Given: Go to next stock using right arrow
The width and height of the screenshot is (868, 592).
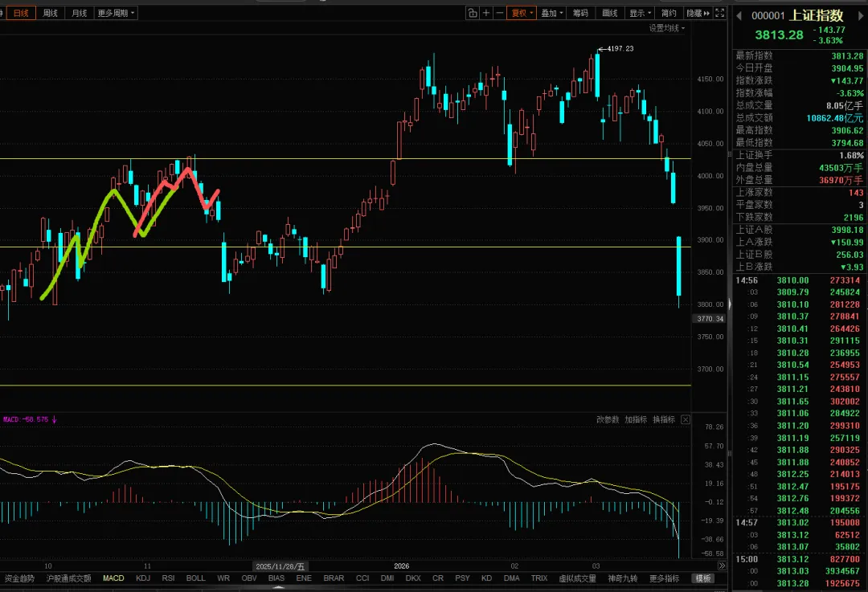Looking at the screenshot, I should pyautogui.click(x=862, y=16).
